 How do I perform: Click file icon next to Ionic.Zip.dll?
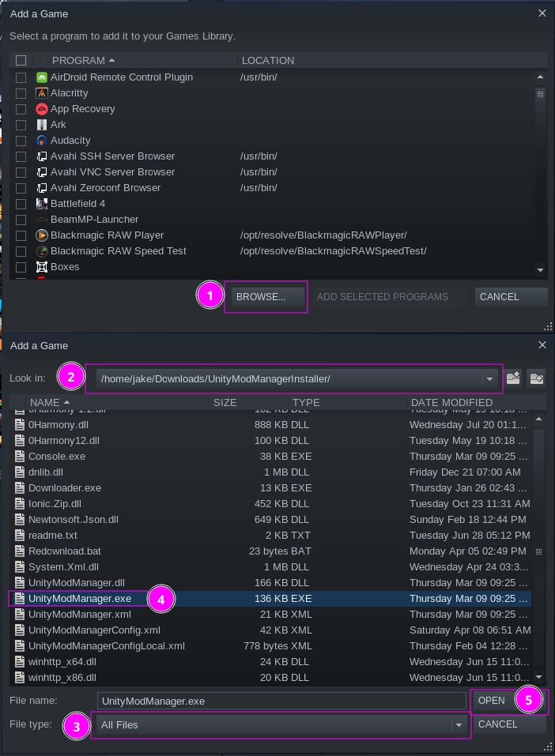click(20, 504)
